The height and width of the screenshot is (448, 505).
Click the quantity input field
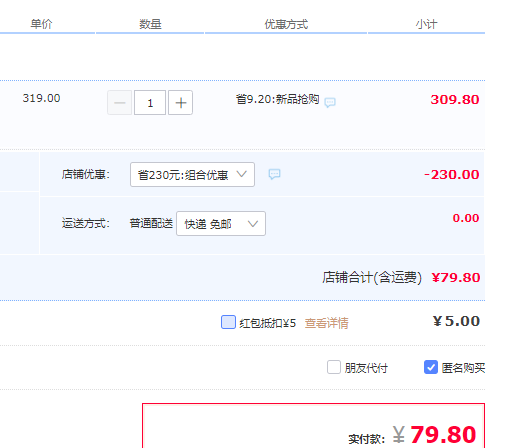click(150, 103)
